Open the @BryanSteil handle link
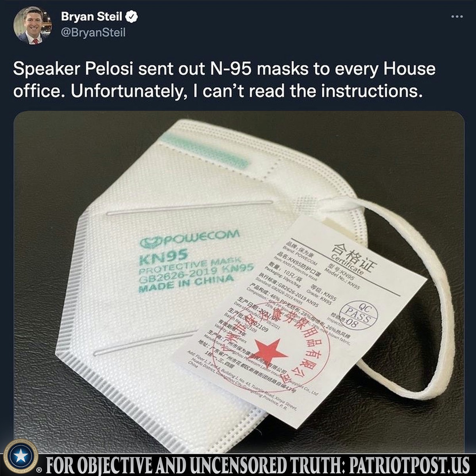This screenshot has width=476, height=476. pyautogui.click(x=93, y=33)
